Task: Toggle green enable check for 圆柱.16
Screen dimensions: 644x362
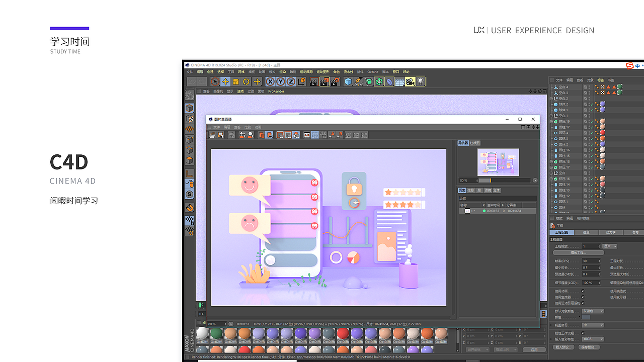Action: pos(591,150)
